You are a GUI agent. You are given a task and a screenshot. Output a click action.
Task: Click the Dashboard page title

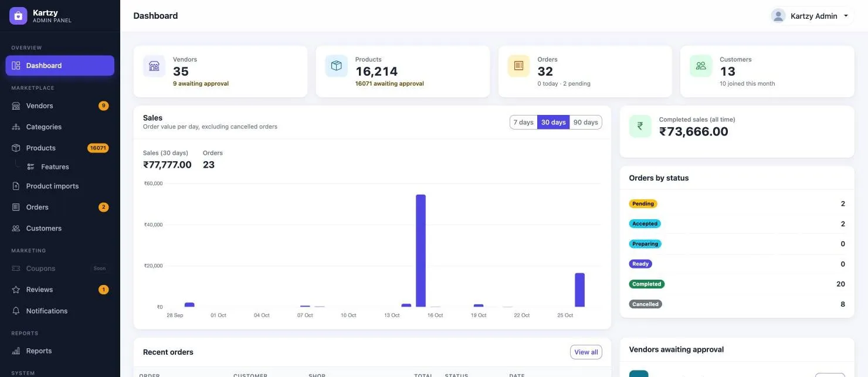[x=155, y=16]
